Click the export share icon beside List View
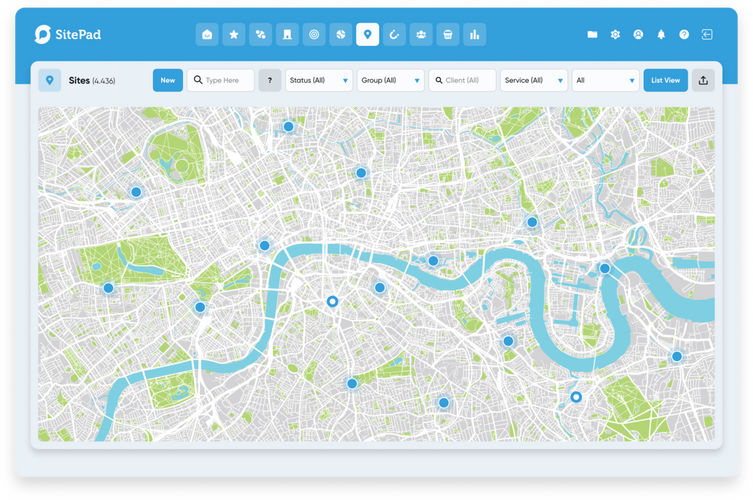This screenshot has width=753, height=500. [704, 80]
